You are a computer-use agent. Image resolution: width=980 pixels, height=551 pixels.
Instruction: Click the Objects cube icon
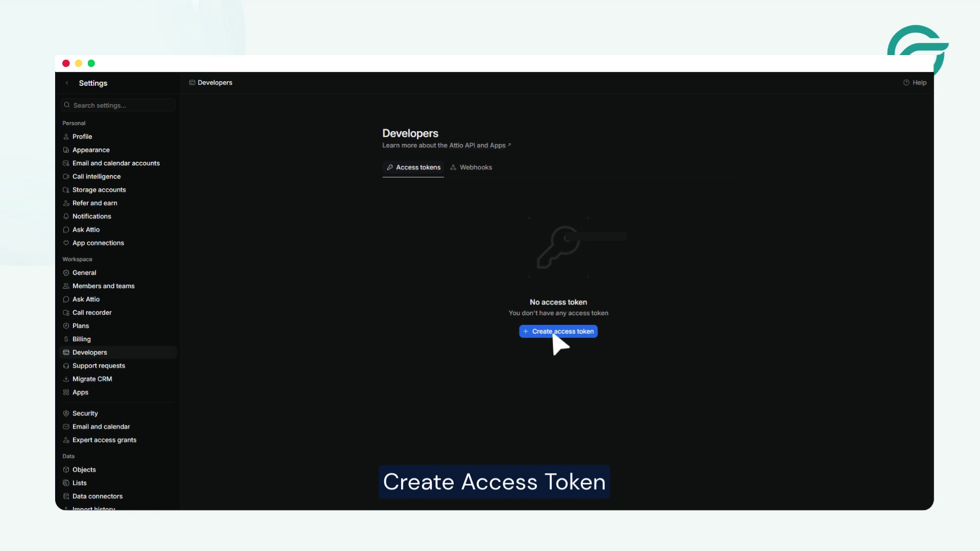(66, 470)
